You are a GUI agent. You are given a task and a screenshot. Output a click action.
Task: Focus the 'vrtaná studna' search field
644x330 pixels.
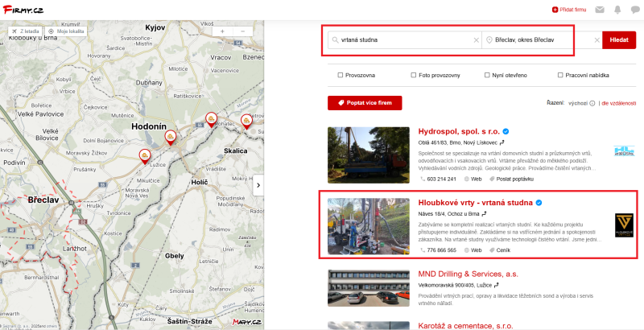[x=405, y=40]
